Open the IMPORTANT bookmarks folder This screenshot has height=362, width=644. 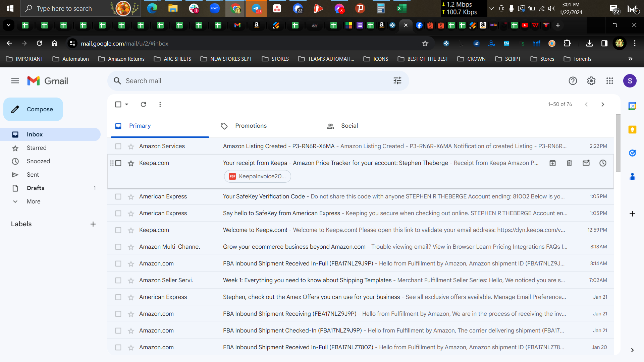(x=25, y=59)
